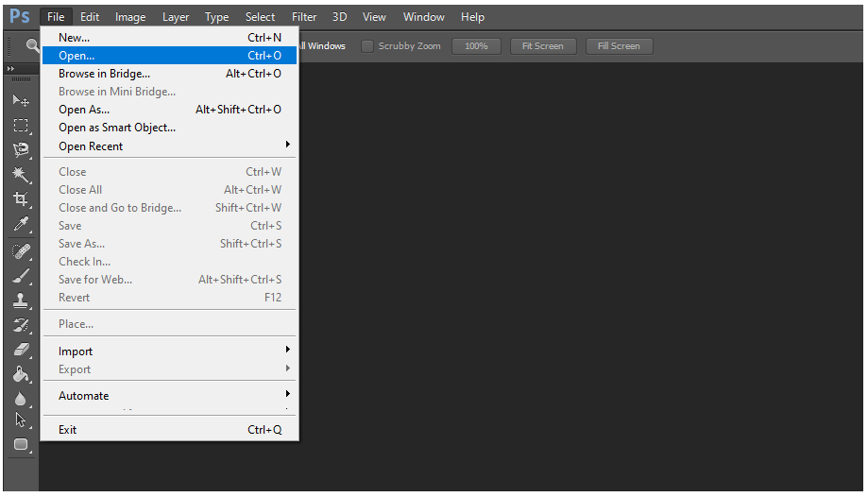Click Close All in File menu
Image resolution: width=868 pixels, height=497 pixels.
pos(169,190)
